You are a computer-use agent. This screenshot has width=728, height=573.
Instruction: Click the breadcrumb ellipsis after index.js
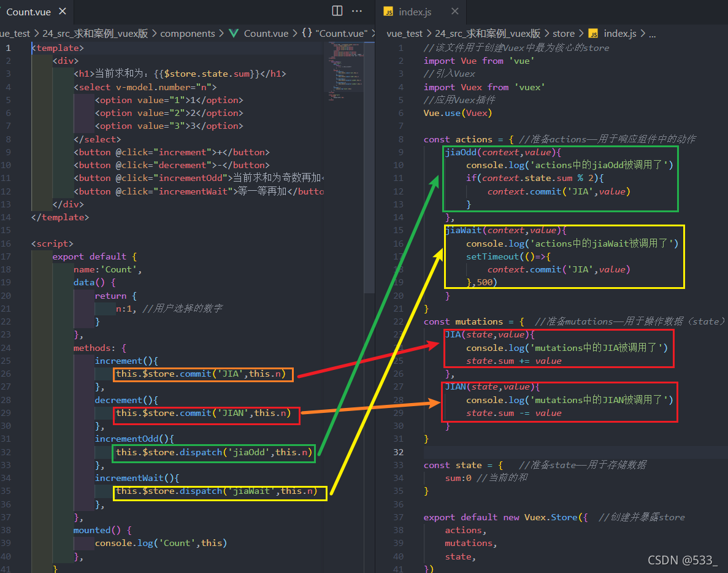tap(653, 34)
